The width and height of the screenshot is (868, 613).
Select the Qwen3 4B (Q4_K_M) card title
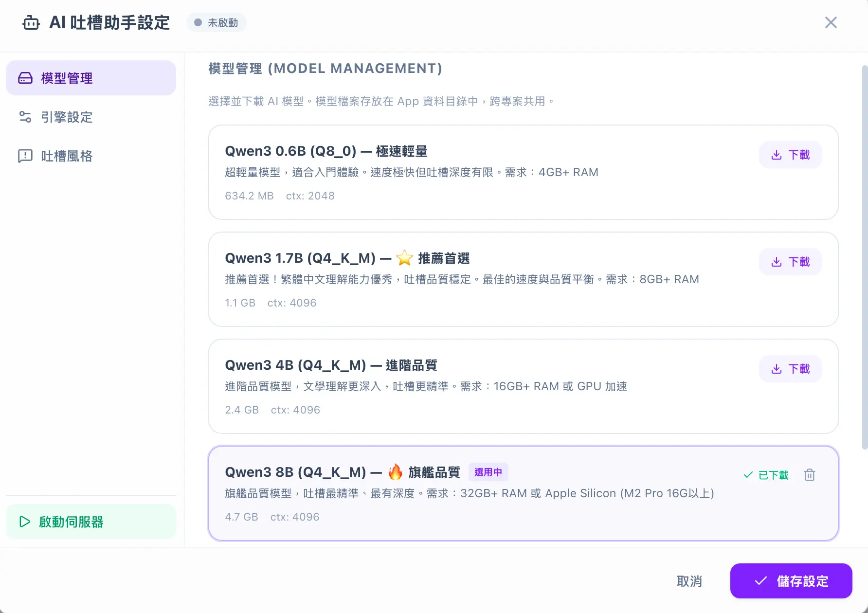[x=331, y=365]
